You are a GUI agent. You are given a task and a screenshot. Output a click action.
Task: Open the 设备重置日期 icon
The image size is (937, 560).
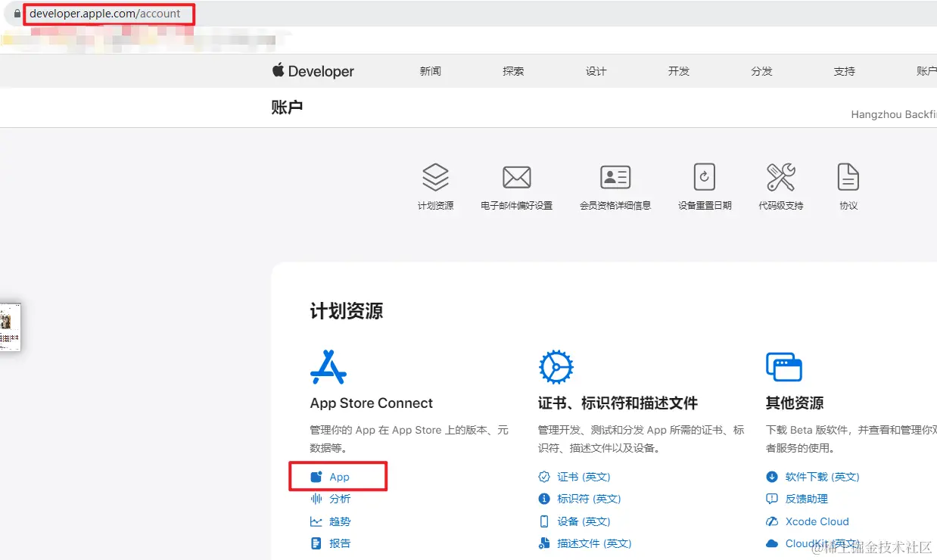click(x=705, y=177)
